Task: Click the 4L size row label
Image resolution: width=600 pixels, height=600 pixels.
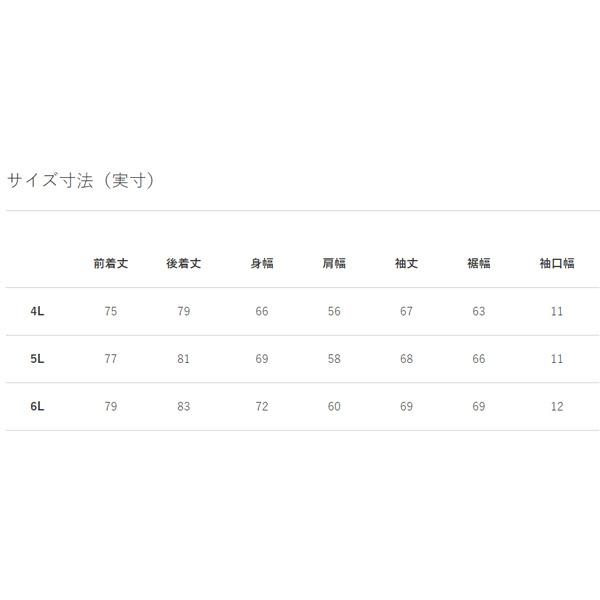Action: pos(38,311)
